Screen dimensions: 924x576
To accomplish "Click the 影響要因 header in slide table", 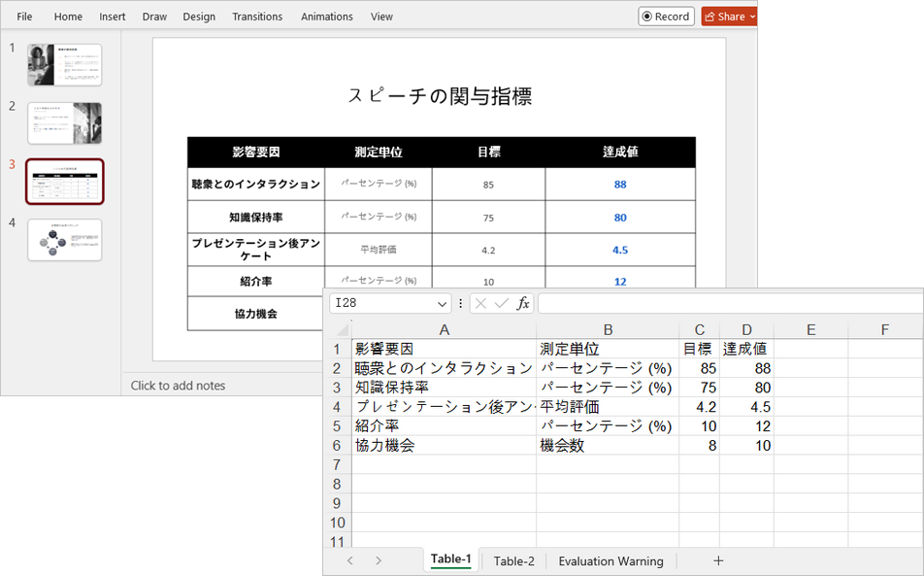I will tap(256, 152).
